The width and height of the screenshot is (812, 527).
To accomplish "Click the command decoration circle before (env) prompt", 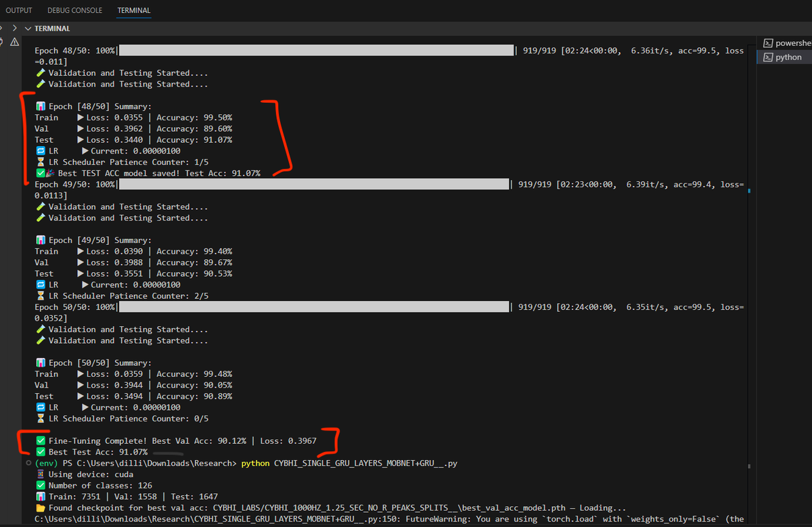I will tap(28, 463).
